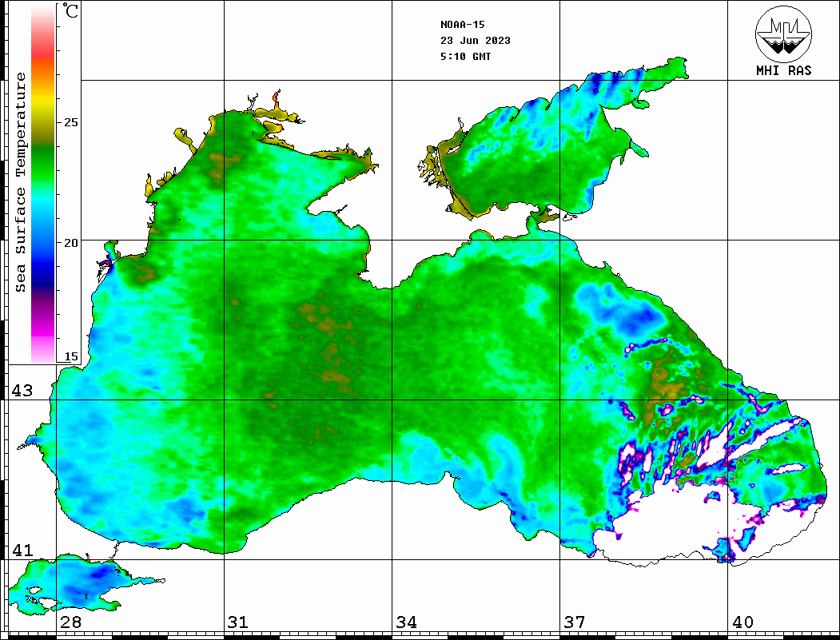Click the '°C' unit label
Viewport: 840px width, 640px height.
[x=70, y=10]
